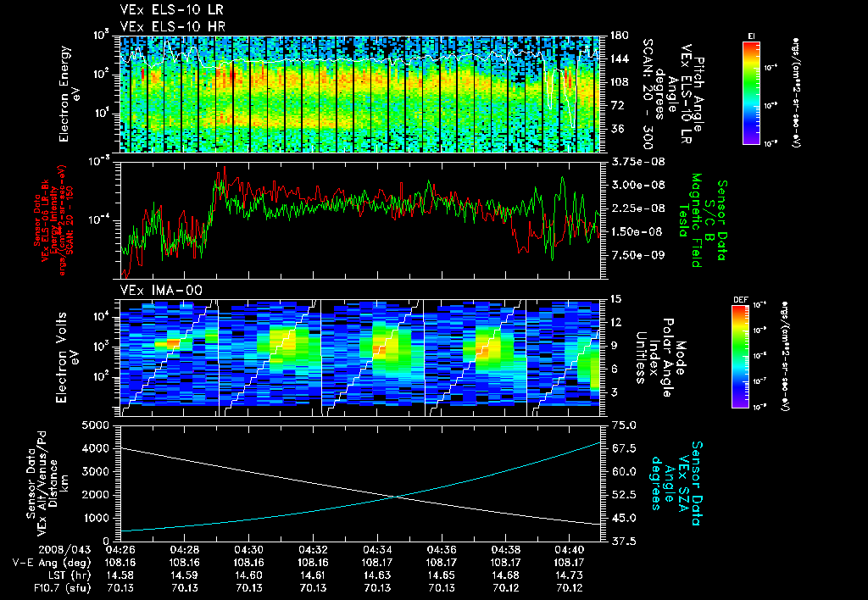
Task: Click the 'V-E Ang (deg)' row label
Action: (x=51, y=563)
